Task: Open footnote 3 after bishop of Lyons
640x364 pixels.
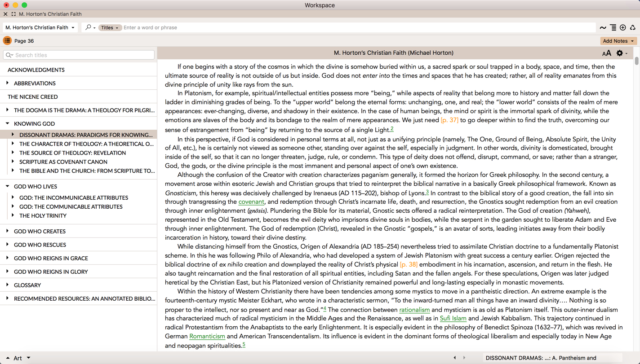Action: [427, 192]
